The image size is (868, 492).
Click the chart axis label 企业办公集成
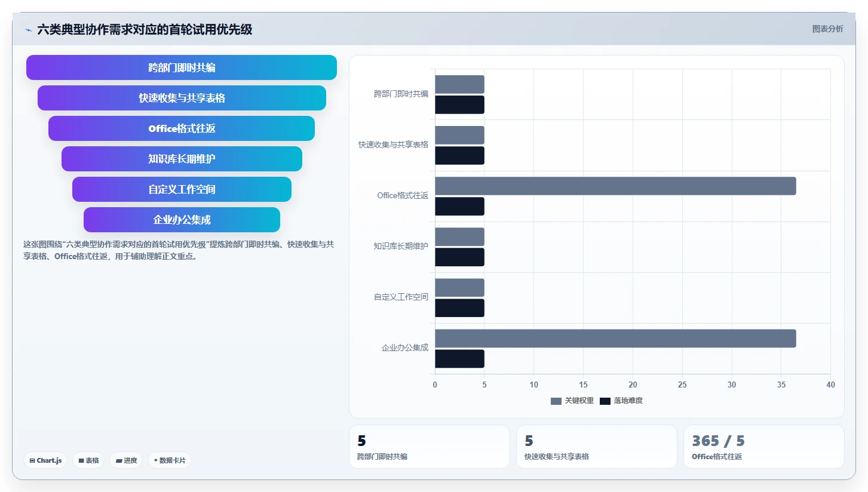[405, 348]
